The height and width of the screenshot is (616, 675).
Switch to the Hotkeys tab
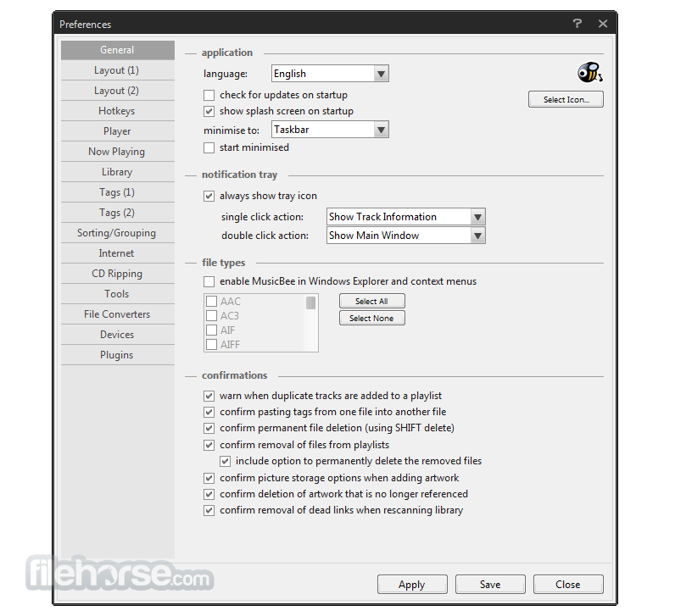click(118, 111)
